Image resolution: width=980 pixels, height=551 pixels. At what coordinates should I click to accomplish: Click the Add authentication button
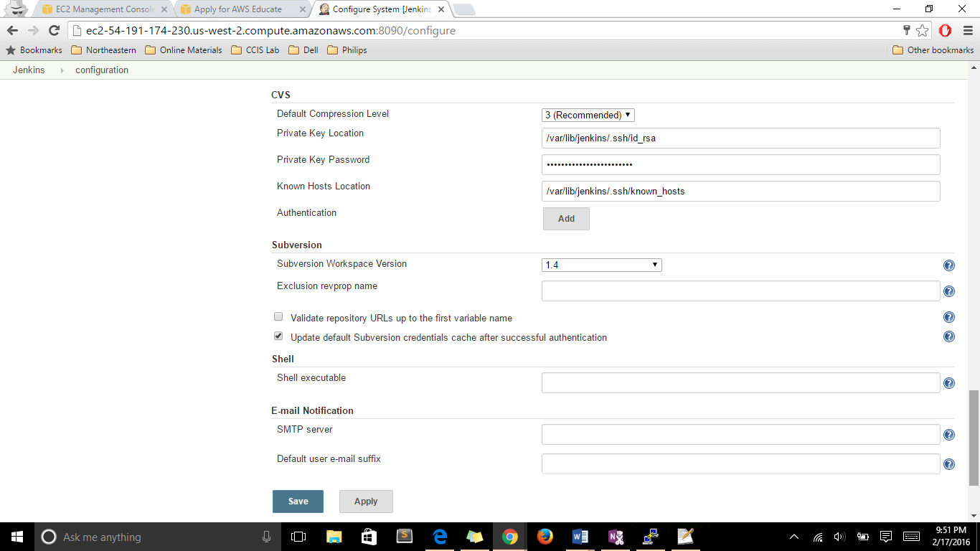click(566, 219)
